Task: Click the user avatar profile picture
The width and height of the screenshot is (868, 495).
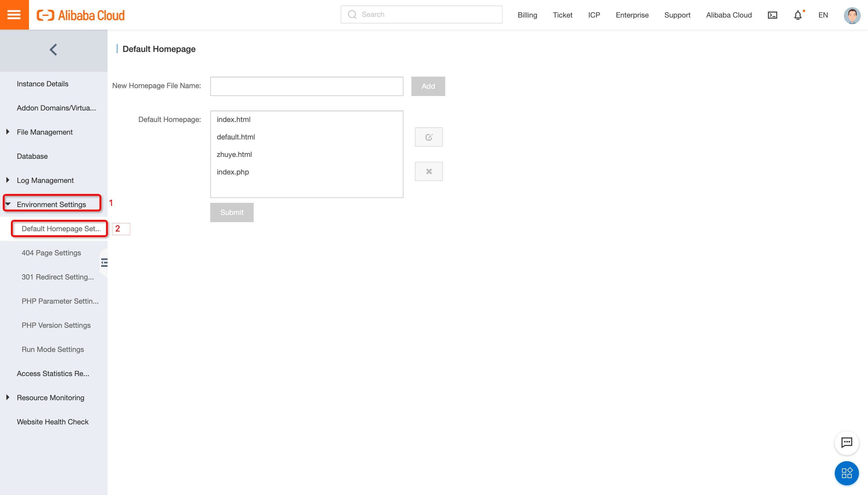Action: point(851,15)
